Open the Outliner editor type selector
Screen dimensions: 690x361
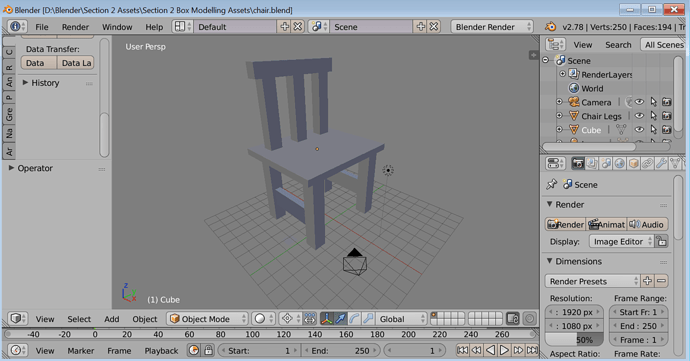click(556, 44)
